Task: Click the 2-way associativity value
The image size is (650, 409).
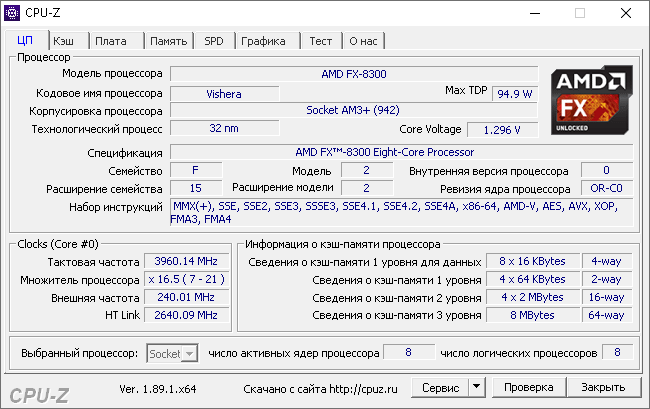Action: pyautogui.click(x=607, y=279)
